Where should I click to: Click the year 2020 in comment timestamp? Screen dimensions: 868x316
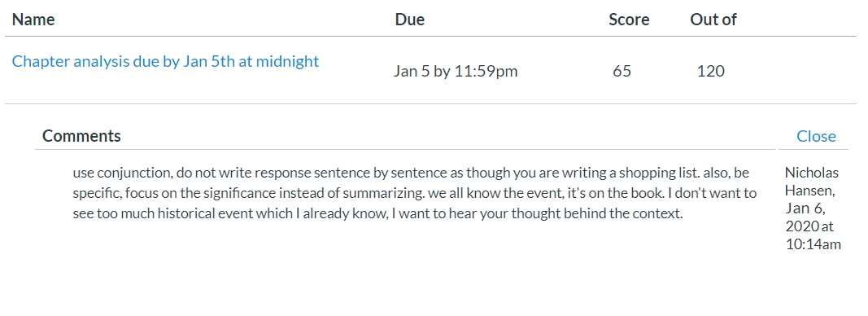(798, 226)
